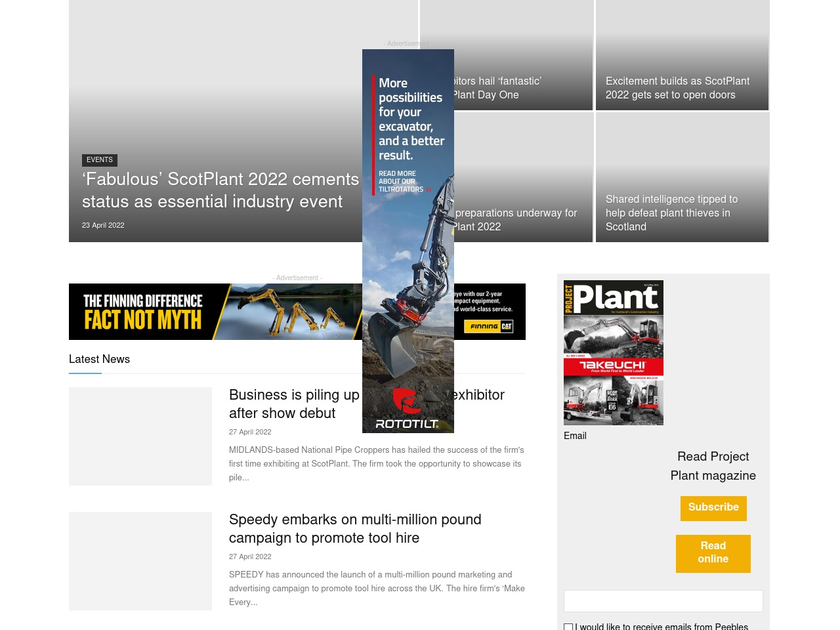Open the 'Fabulous' ScotPlant 2022 headline article
Screen dimensions: 840x630
click(220, 190)
